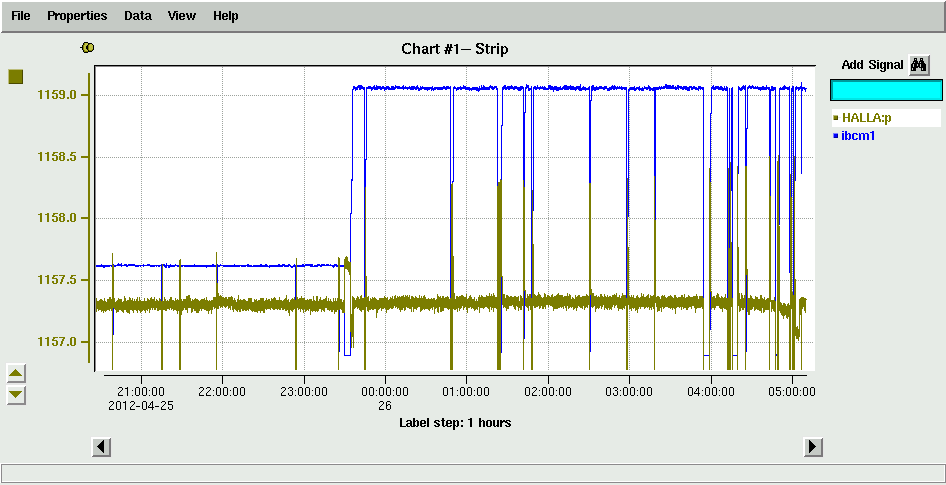Click the olive square axis color icon
Image resolution: width=946 pixels, height=485 pixels.
click(x=16, y=77)
